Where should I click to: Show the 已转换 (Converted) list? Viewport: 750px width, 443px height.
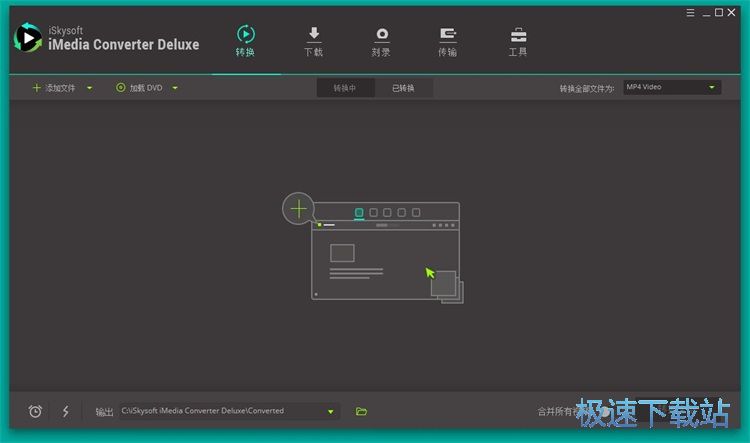[x=404, y=89]
